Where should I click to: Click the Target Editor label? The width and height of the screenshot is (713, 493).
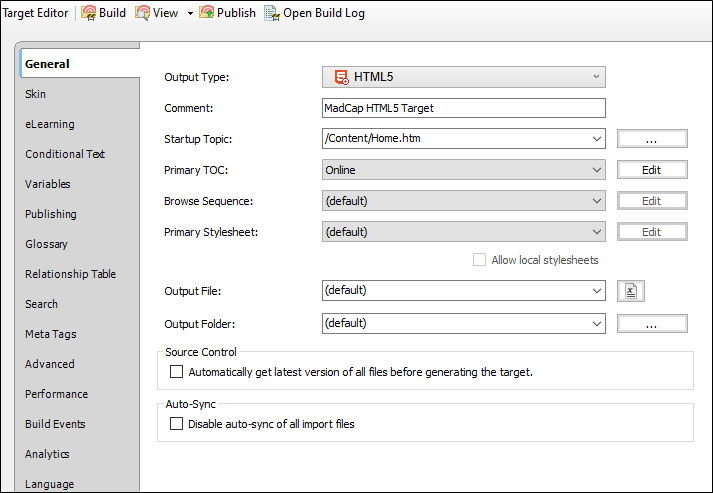pyautogui.click(x=35, y=13)
